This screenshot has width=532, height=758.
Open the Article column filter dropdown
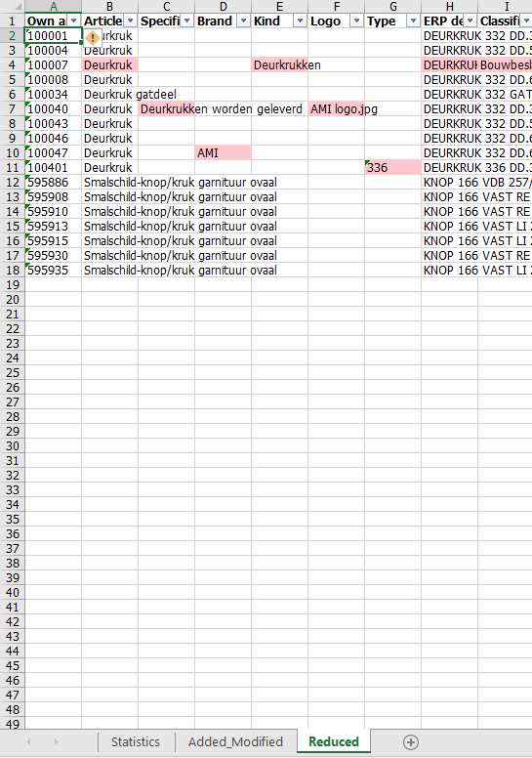(131, 21)
